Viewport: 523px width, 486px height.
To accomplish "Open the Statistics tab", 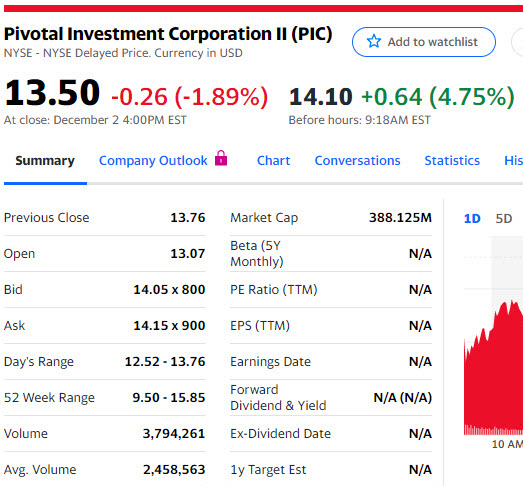I will 452,160.
